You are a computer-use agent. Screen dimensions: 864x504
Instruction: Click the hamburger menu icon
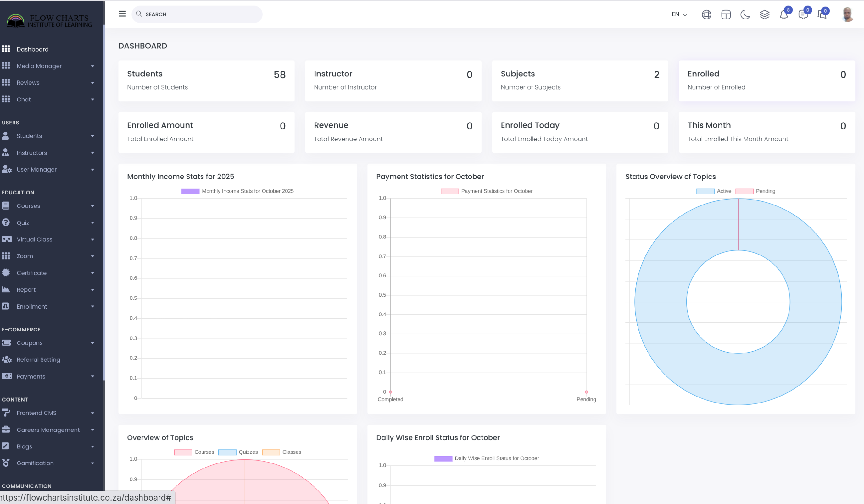click(122, 14)
